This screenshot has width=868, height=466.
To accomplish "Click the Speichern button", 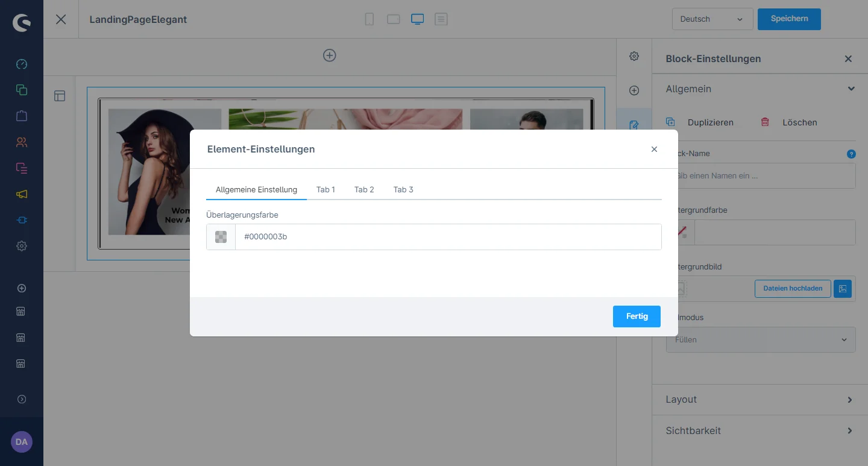I will tap(789, 19).
